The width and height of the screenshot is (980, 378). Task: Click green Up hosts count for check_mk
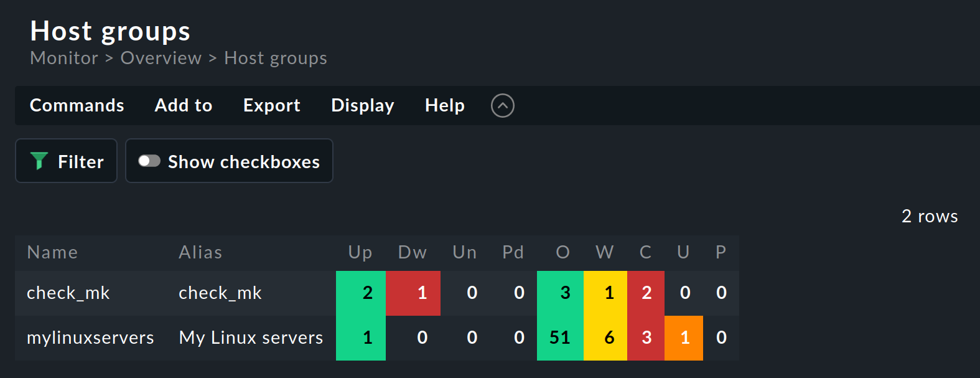[x=367, y=293]
